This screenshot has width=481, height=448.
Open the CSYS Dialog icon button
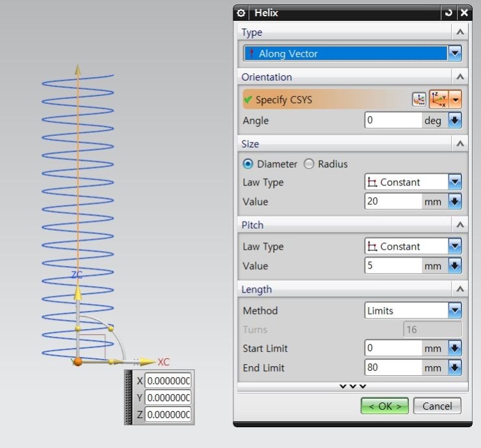click(419, 99)
